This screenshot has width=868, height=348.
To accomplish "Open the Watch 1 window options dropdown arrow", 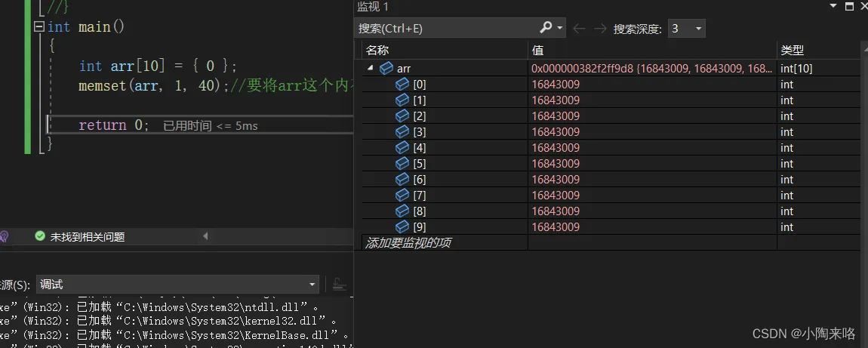I will (x=833, y=5).
